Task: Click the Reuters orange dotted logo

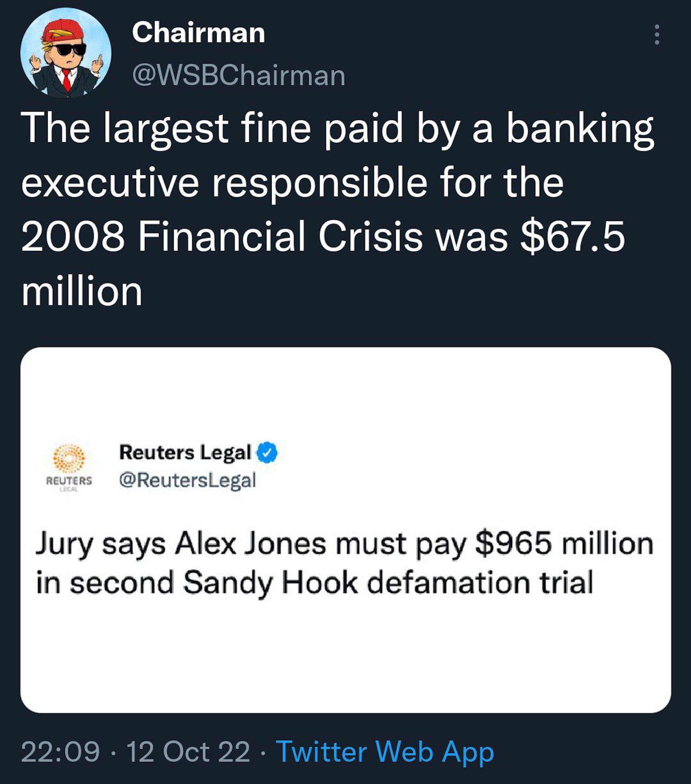Action: (x=69, y=458)
